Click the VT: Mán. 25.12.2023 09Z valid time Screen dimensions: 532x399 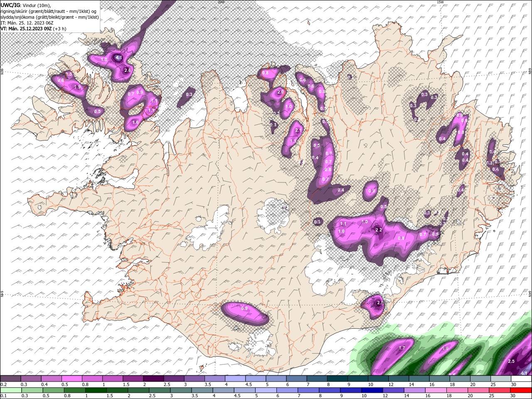pos(26,29)
